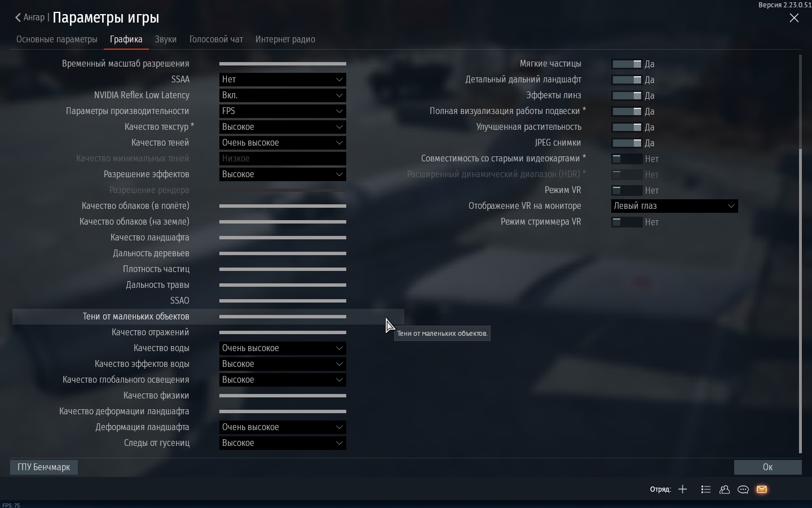Switch to Основные параметры tab

[x=57, y=39]
